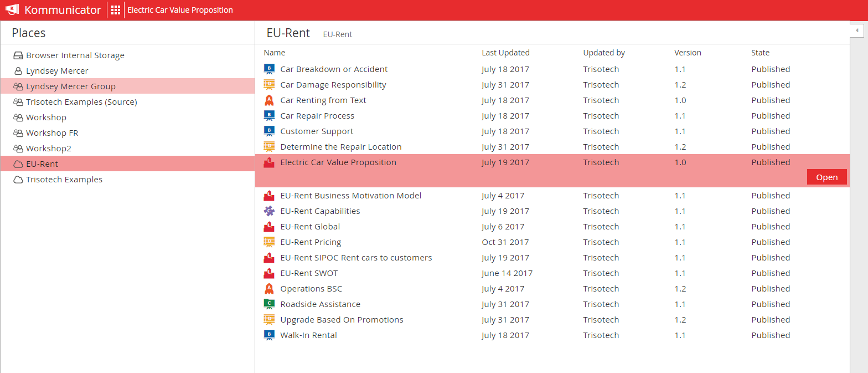Image resolution: width=868 pixels, height=373 pixels.
Task: Click the Browser Internal Storage drive icon
Action: (18, 55)
